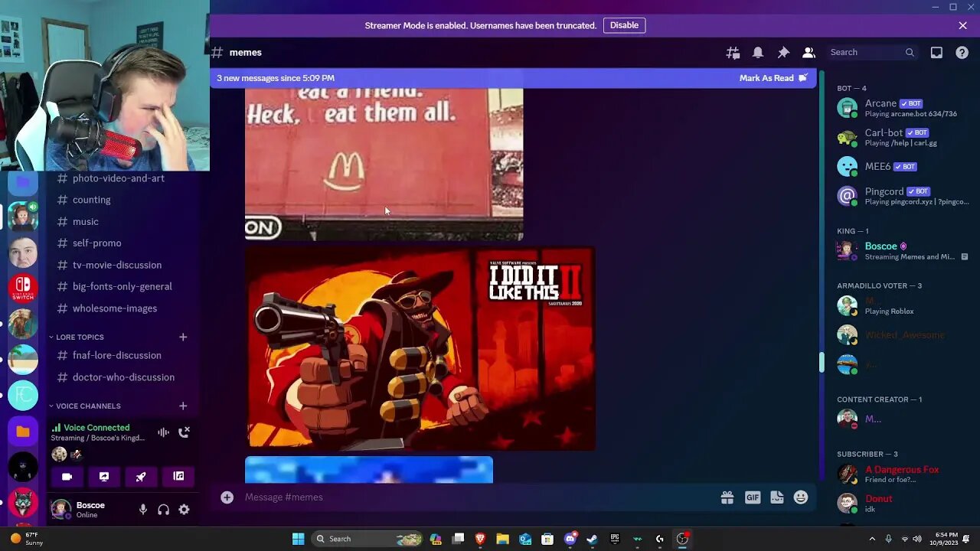Open the wolf avatar server icon
Image resolution: width=980 pixels, height=551 pixels.
tap(23, 503)
